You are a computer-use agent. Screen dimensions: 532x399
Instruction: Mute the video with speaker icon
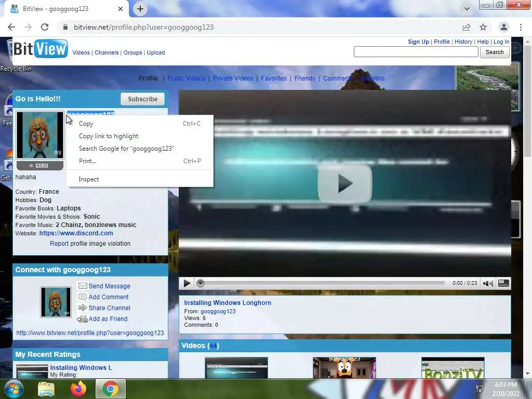click(488, 283)
